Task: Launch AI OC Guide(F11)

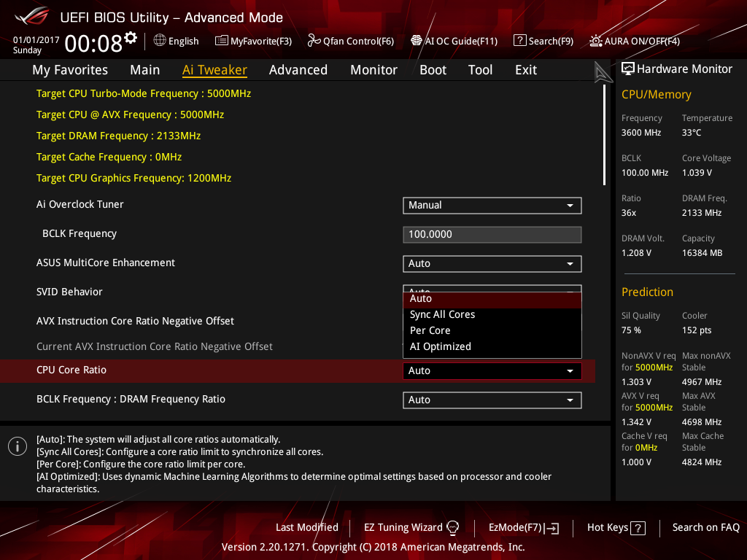Action: [x=454, y=41]
